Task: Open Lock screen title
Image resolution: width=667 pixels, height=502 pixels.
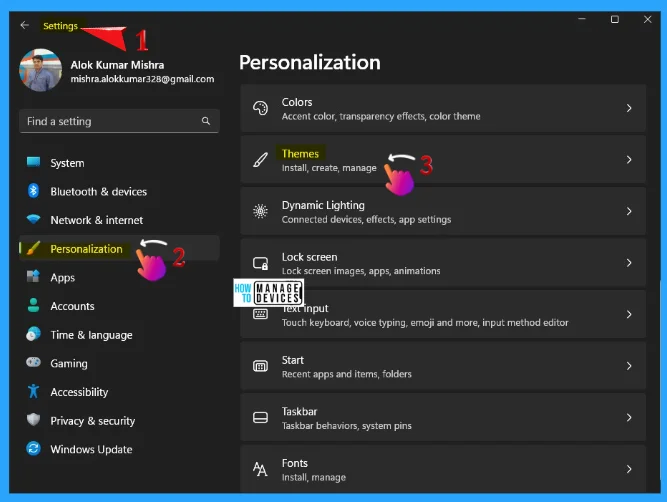Action: [x=309, y=257]
